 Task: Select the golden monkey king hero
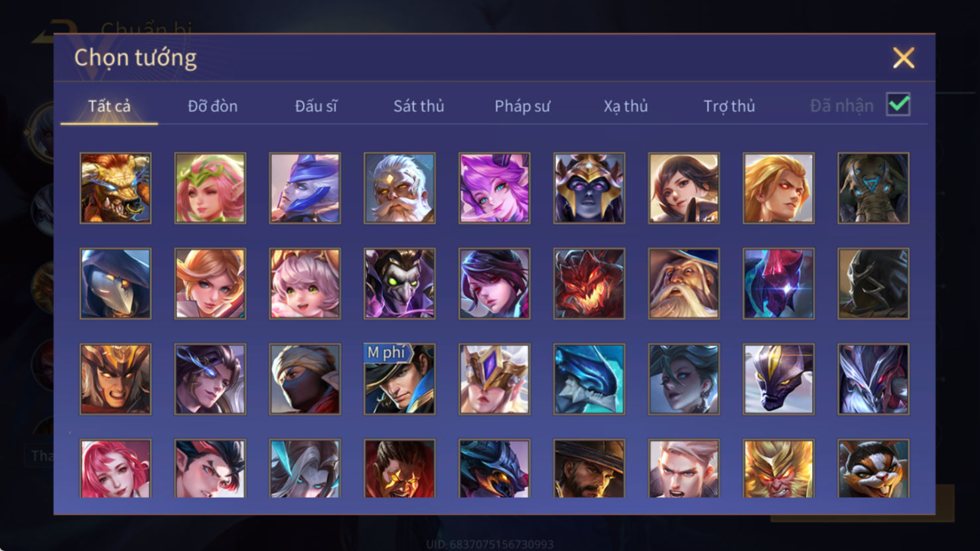pyautogui.click(x=778, y=468)
